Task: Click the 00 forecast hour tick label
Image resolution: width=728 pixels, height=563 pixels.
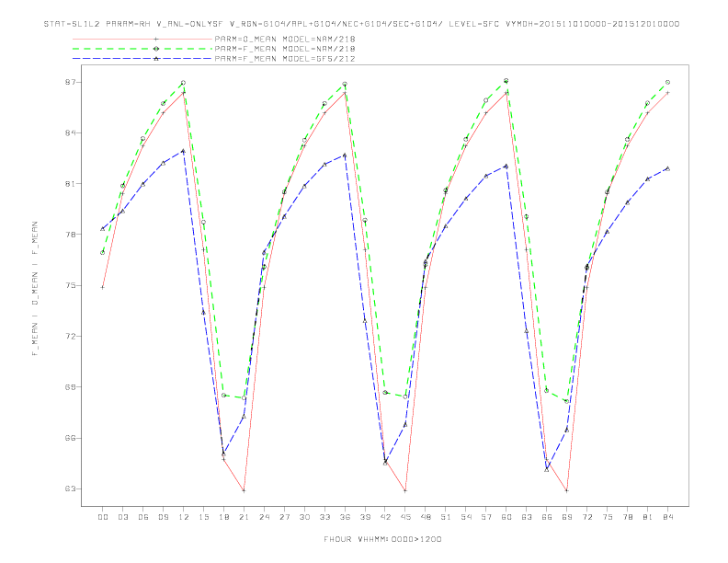Action: pyautogui.click(x=103, y=517)
